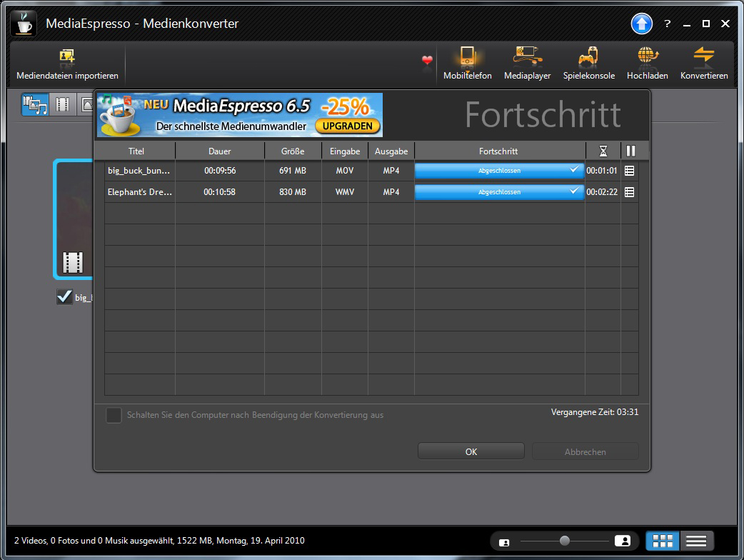Open details icon for big_buck_bunny row

(629, 171)
